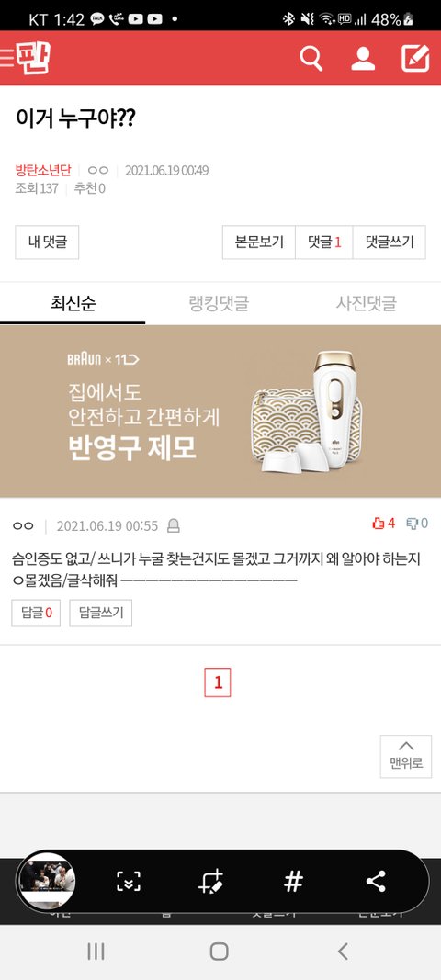The width and height of the screenshot is (441, 980).
Task: Click the 댓글쓰기 button
Action: point(390,242)
